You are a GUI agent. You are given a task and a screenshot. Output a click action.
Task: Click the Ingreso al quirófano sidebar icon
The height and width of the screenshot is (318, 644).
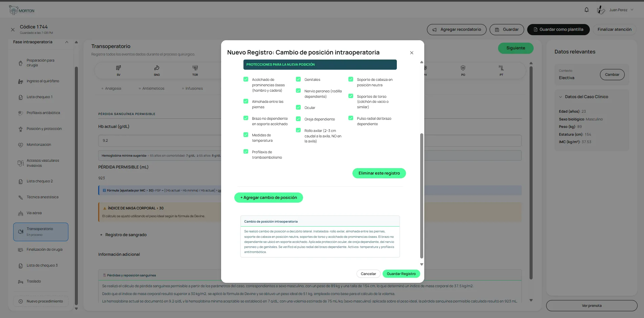tap(21, 81)
